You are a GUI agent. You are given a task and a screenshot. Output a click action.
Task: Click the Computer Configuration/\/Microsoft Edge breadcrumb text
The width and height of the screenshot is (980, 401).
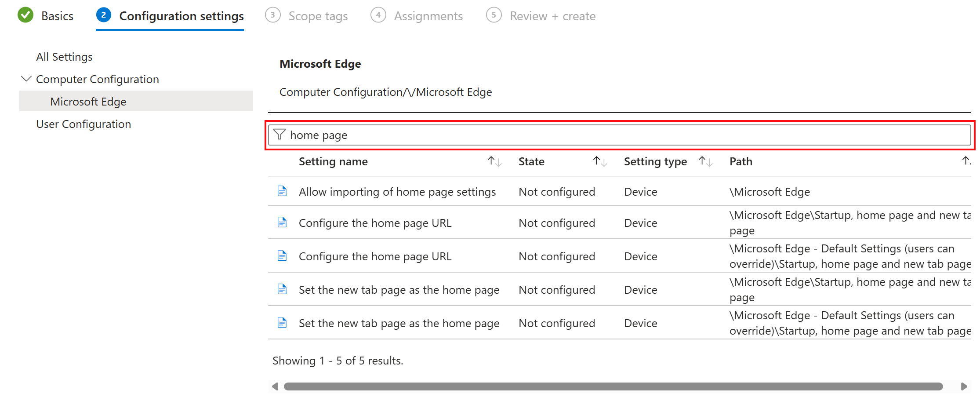click(x=385, y=92)
